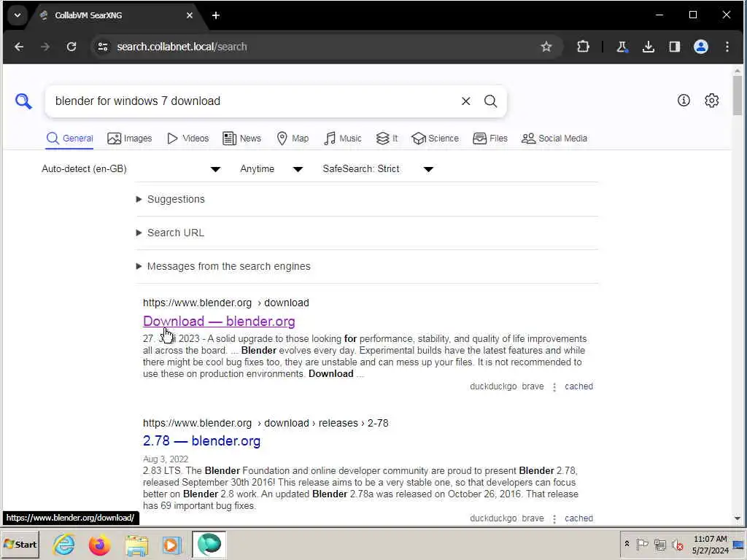The width and height of the screenshot is (747, 560).
Task: Show hidden system tray icons
Action: (627, 544)
